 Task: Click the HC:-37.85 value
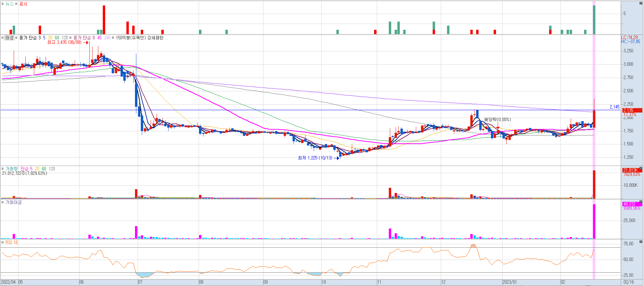(631, 41)
